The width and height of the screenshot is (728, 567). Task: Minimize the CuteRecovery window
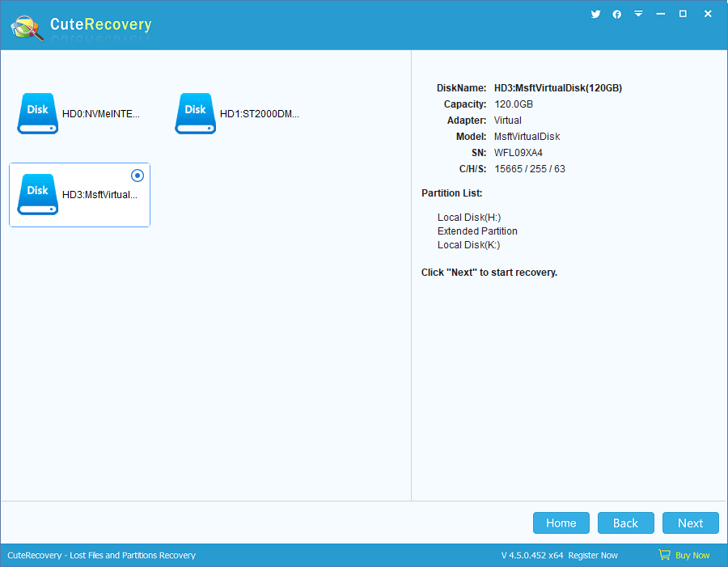[661, 14]
